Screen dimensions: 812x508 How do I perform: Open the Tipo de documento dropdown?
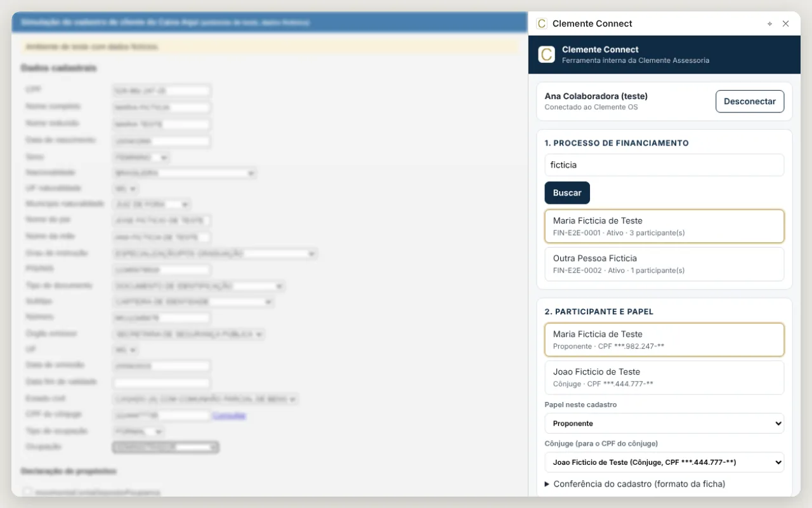click(199, 286)
